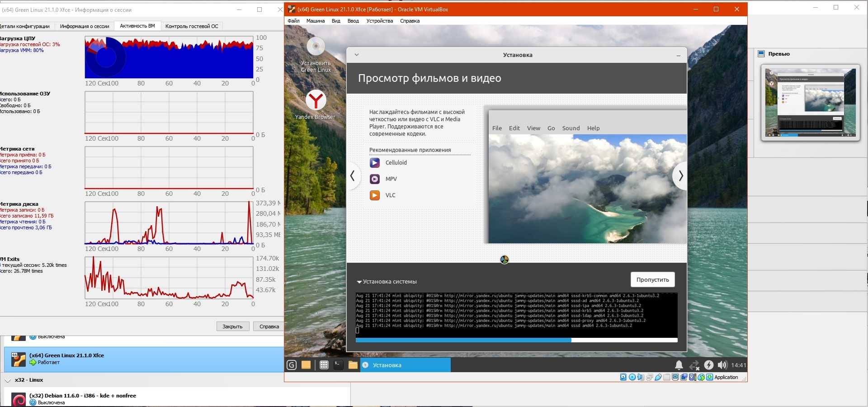This screenshot has width=868, height=407.
Task: Open the notifications bell in guest panel
Action: (x=679, y=365)
